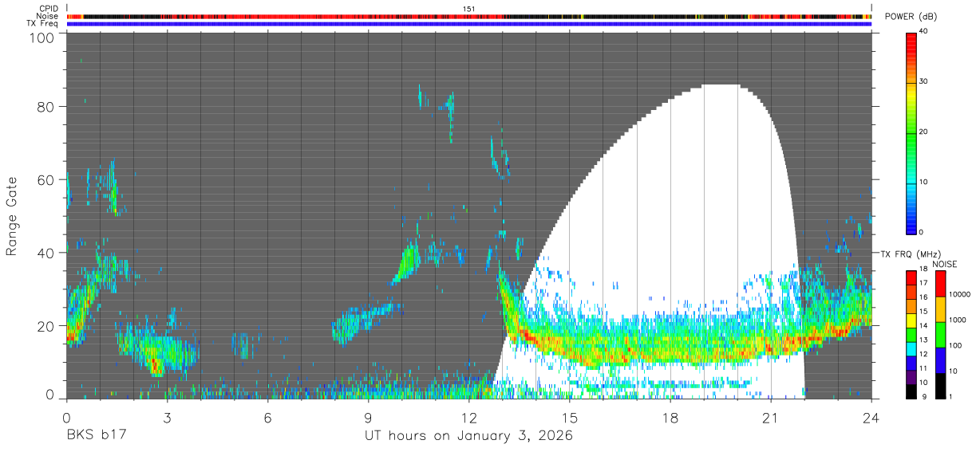This screenshot has width=980, height=452.
Task: Click the 12 hour tick label
Action: coord(468,417)
